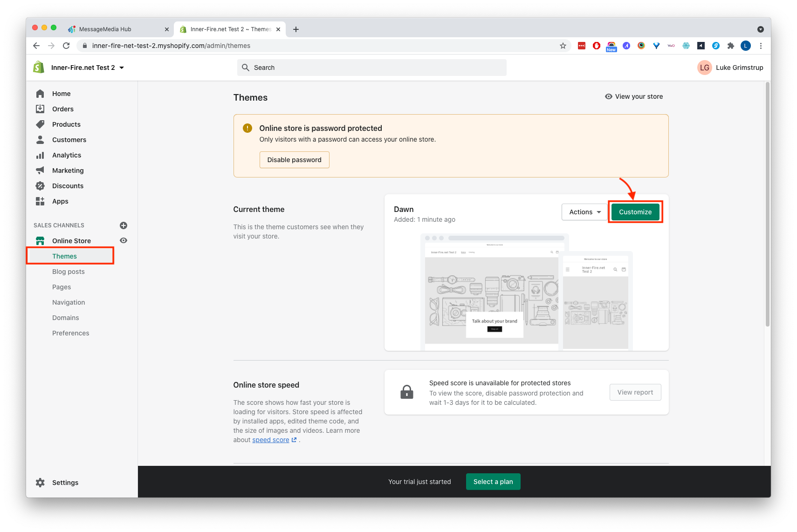Click in the admin Search field
The image size is (797, 532).
(371, 67)
